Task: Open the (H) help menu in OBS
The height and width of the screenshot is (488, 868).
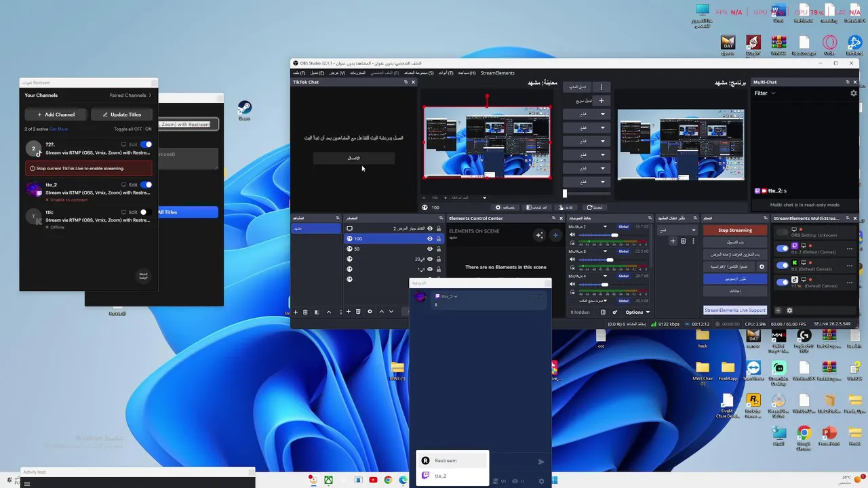Action: [x=467, y=73]
